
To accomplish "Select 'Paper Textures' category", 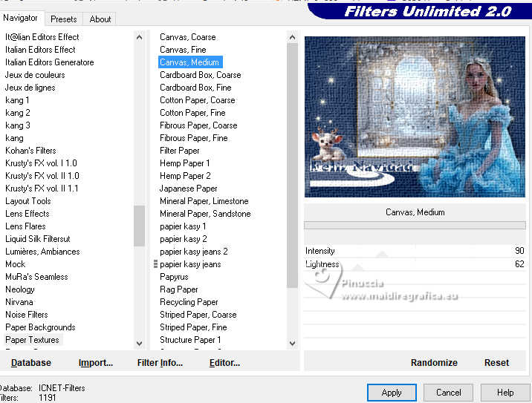I will click(x=32, y=340).
